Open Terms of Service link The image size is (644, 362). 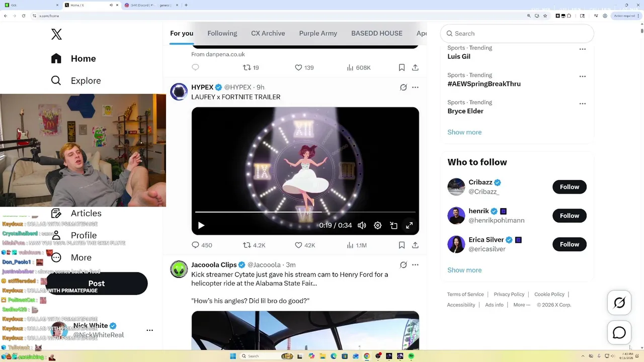click(465, 295)
